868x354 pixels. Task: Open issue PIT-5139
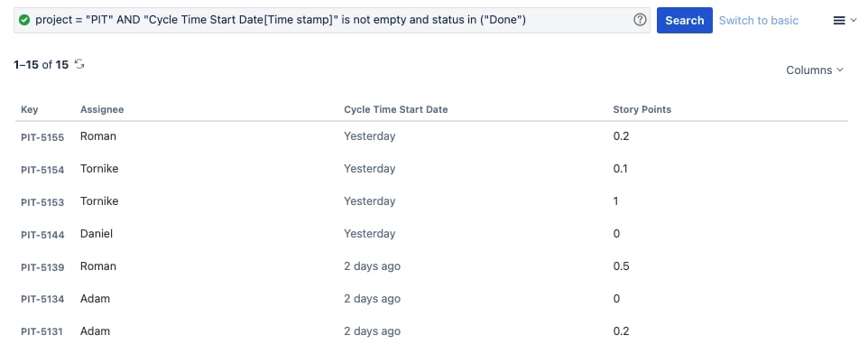[42, 267]
